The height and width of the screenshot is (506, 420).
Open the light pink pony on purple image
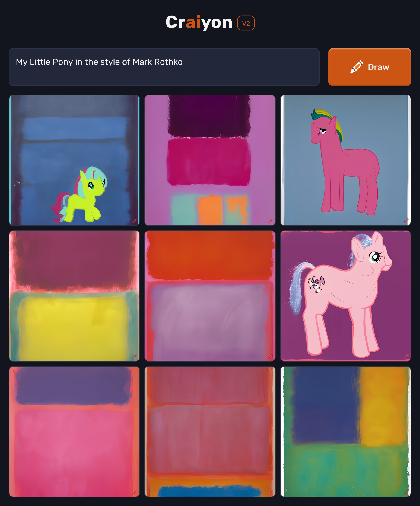(x=346, y=296)
